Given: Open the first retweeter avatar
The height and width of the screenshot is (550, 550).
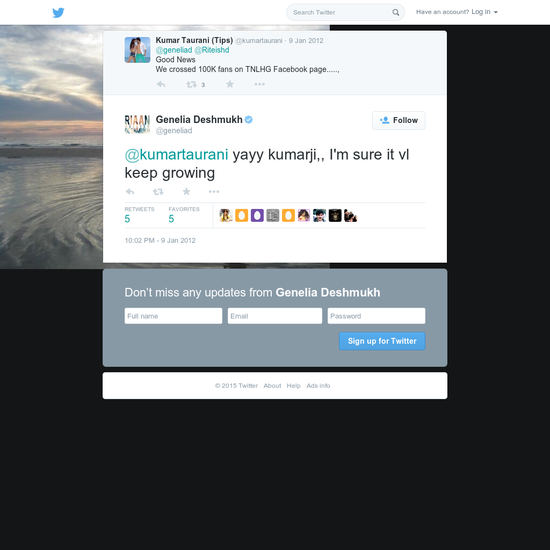Looking at the screenshot, I should pos(226,215).
